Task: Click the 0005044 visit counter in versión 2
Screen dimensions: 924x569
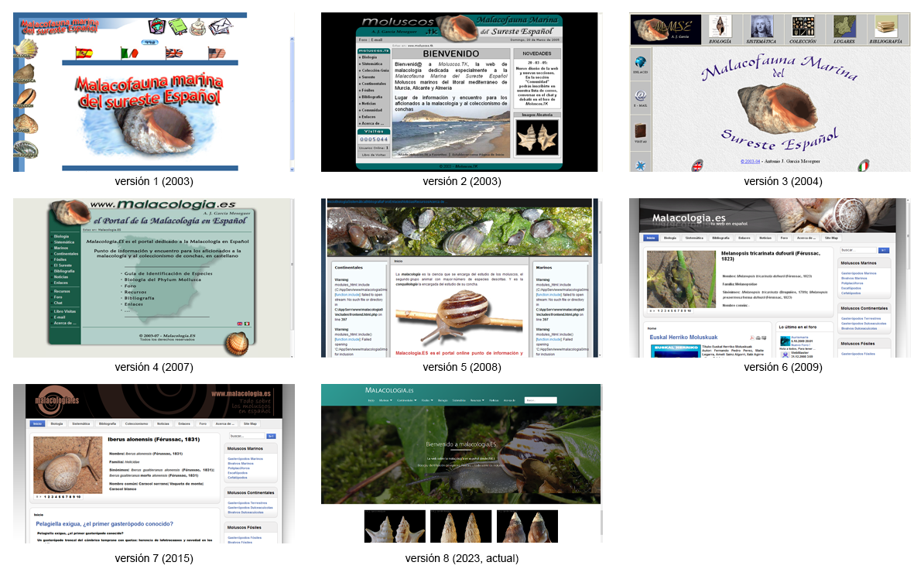Action: click(x=374, y=140)
